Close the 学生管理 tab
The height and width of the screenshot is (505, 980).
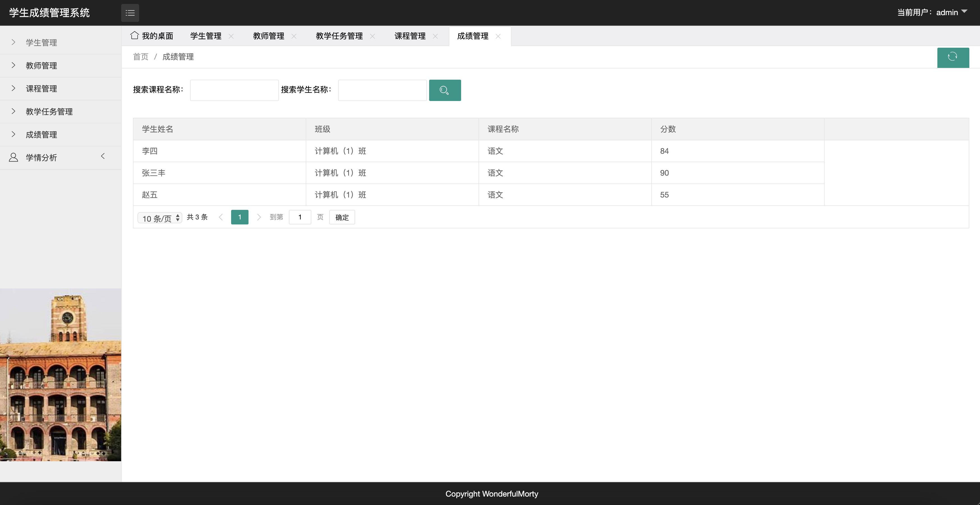tap(231, 36)
